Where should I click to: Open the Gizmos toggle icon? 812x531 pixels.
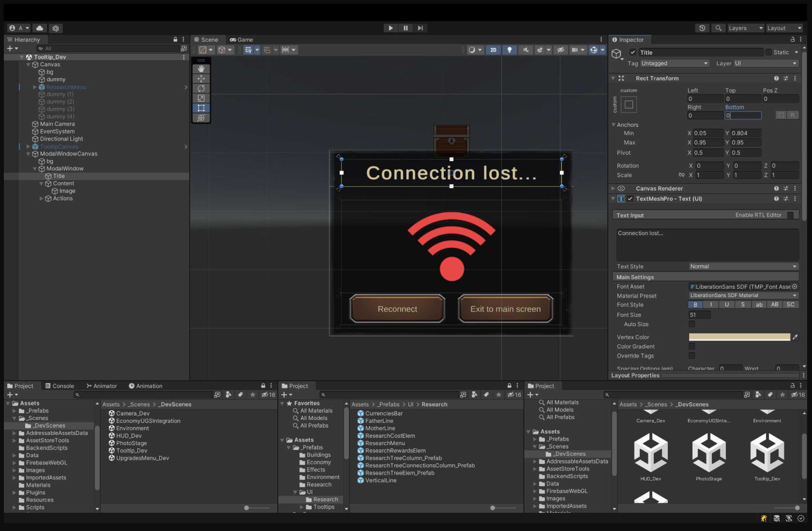click(594, 50)
